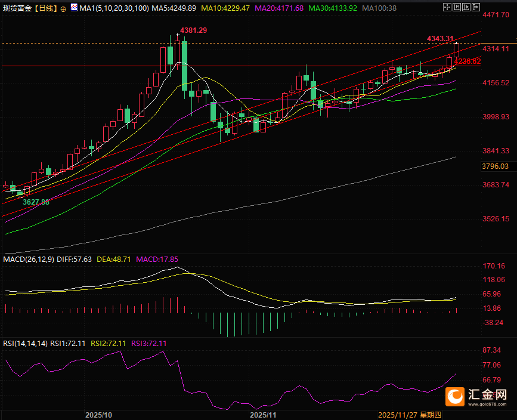The image size is (517, 420).
Task: Click the 66.79 RSI axis label
Action: (x=491, y=380)
